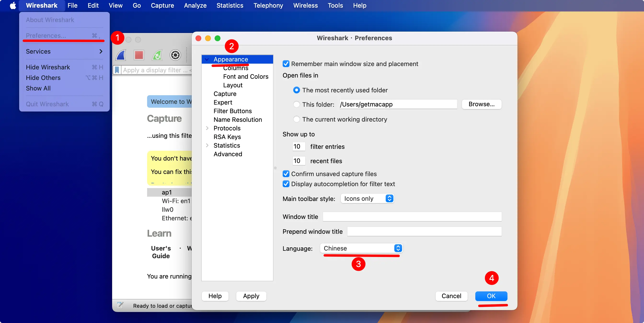This screenshot has width=644, height=323.
Task: Select Font and Colors in preferences tree
Action: [246, 77]
